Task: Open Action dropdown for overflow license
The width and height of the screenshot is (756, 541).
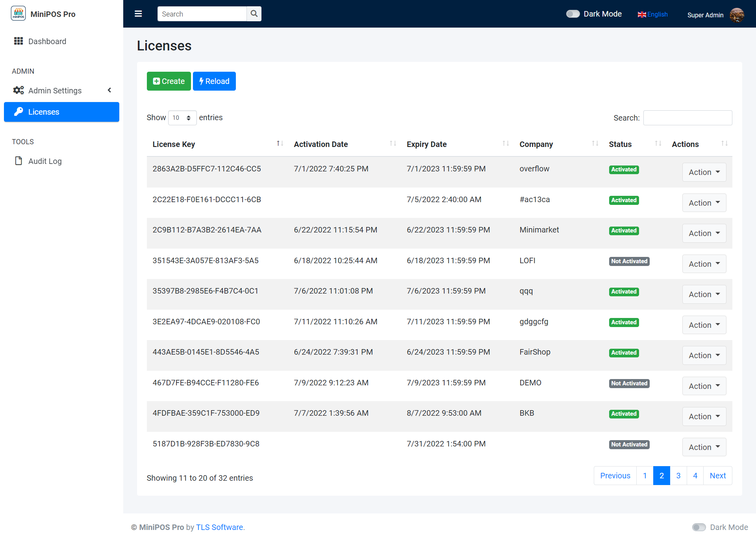Action: (x=704, y=172)
